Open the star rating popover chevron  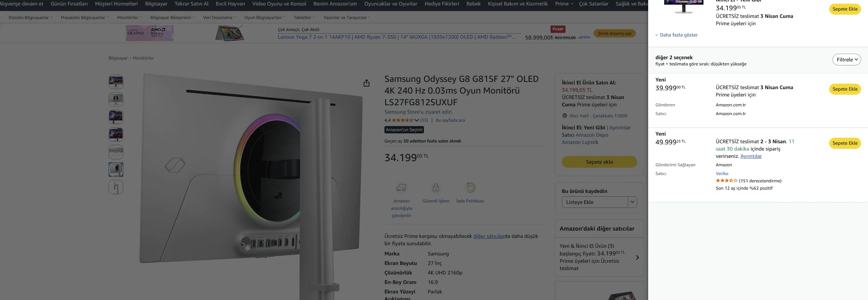[x=417, y=120]
